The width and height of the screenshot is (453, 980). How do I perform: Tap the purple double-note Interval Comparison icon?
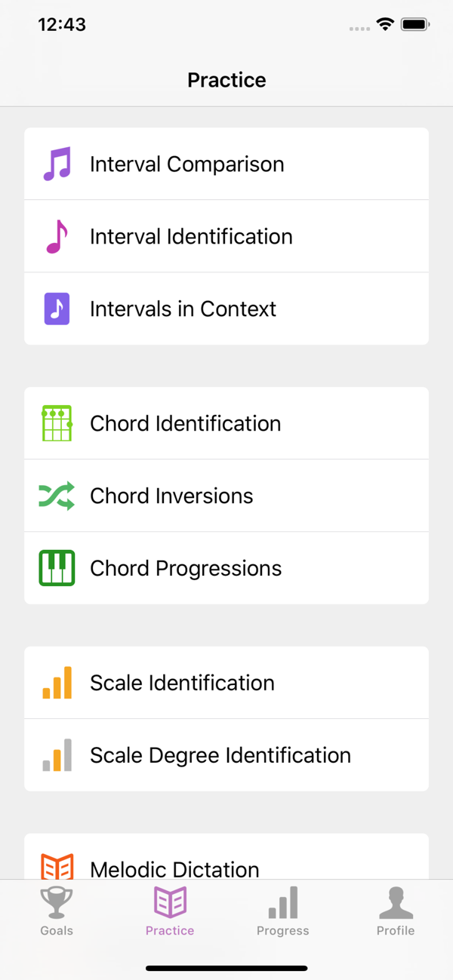coord(57,164)
